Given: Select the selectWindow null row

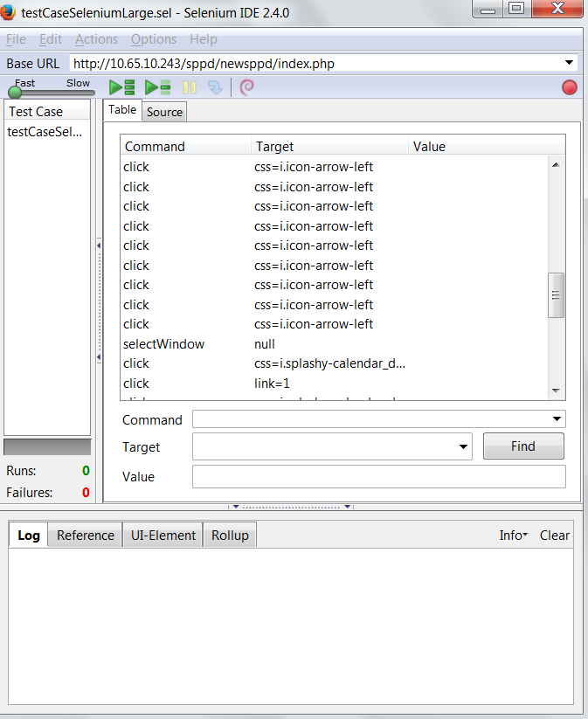Looking at the screenshot, I should pos(335,344).
